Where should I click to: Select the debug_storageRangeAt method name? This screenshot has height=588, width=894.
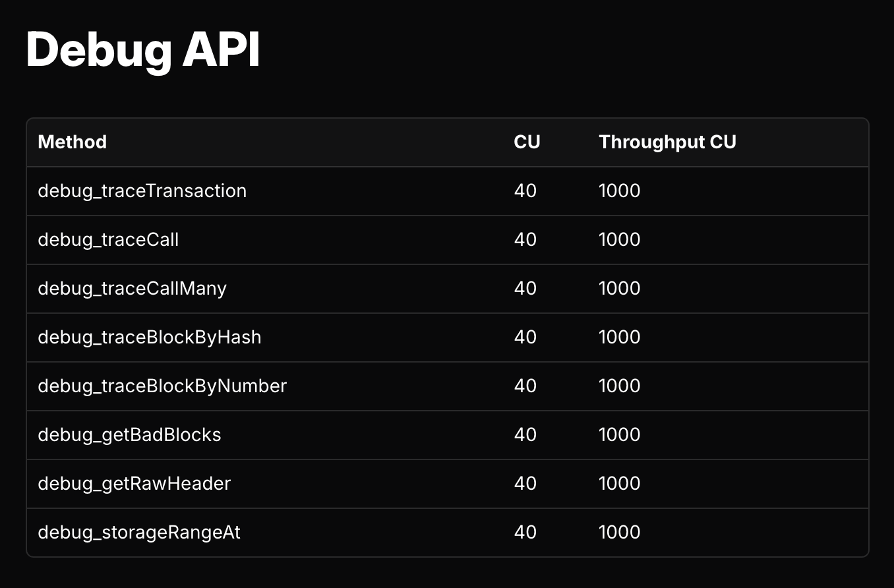139,533
